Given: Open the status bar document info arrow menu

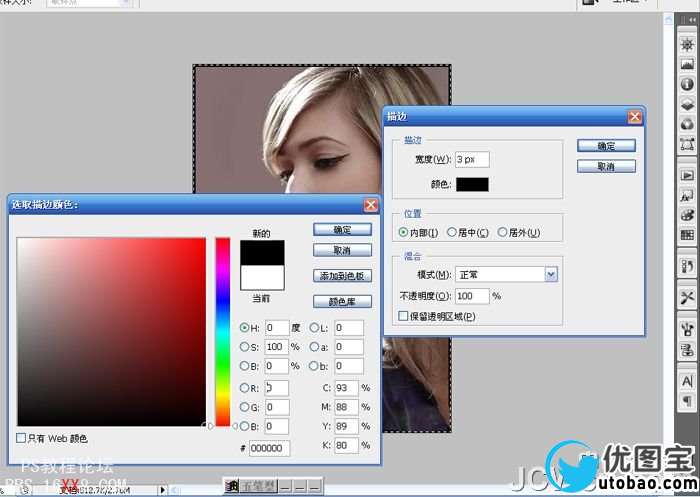Looking at the screenshot, I should (162, 490).
